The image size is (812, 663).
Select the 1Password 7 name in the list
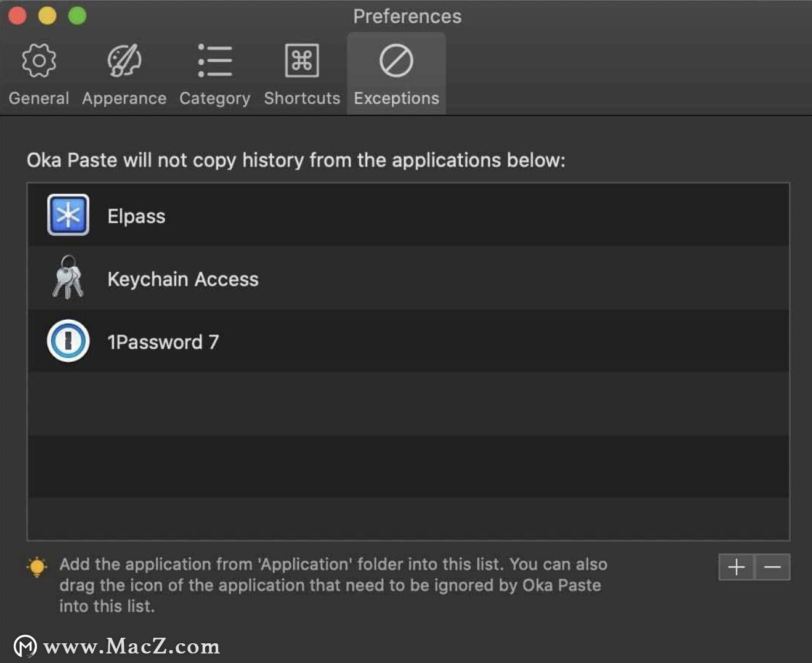coord(163,342)
